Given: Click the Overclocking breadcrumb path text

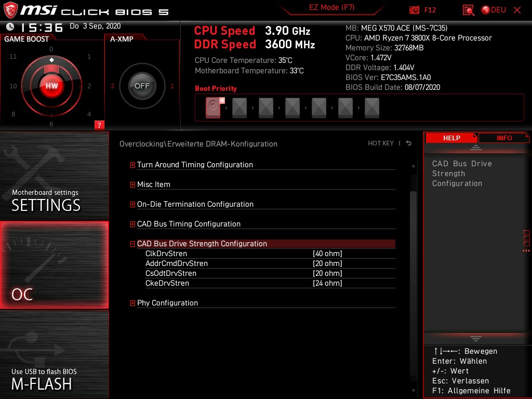Looking at the screenshot, I should [x=198, y=144].
